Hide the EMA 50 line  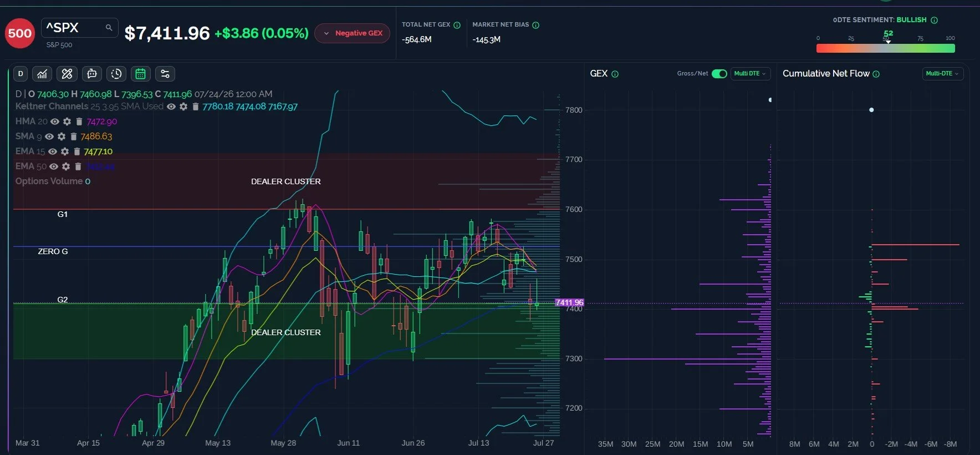[x=54, y=166]
